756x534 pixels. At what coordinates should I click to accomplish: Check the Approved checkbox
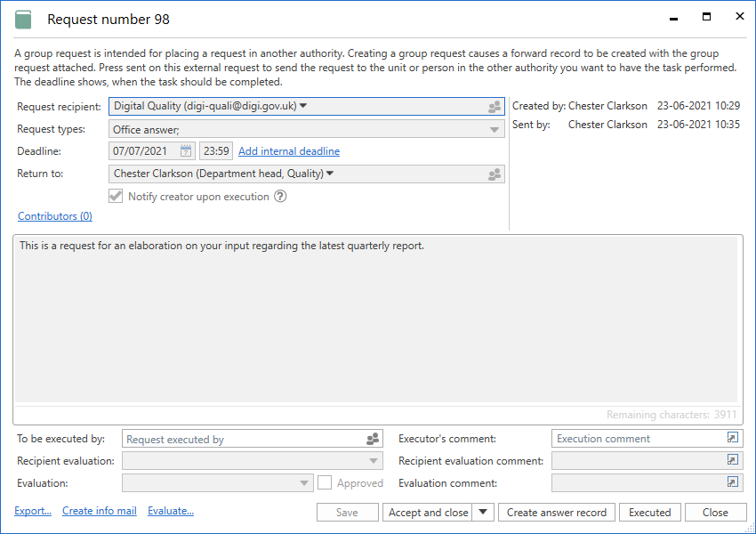pos(325,483)
